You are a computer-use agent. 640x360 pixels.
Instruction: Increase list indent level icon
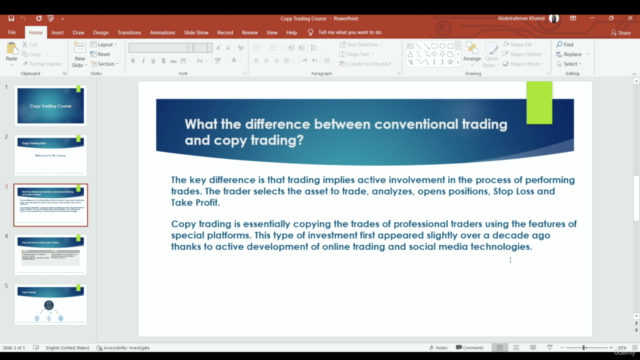(x=301, y=48)
